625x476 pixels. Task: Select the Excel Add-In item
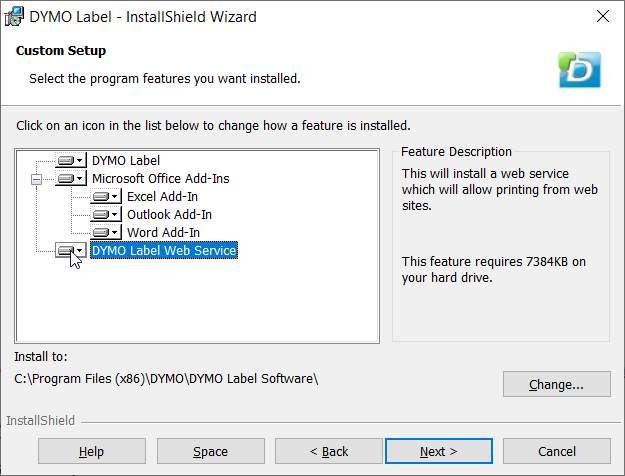coord(162,196)
